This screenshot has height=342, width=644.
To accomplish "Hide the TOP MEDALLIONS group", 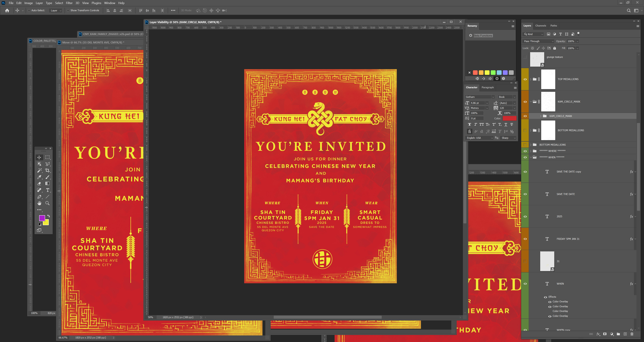I will pos(525,79).
